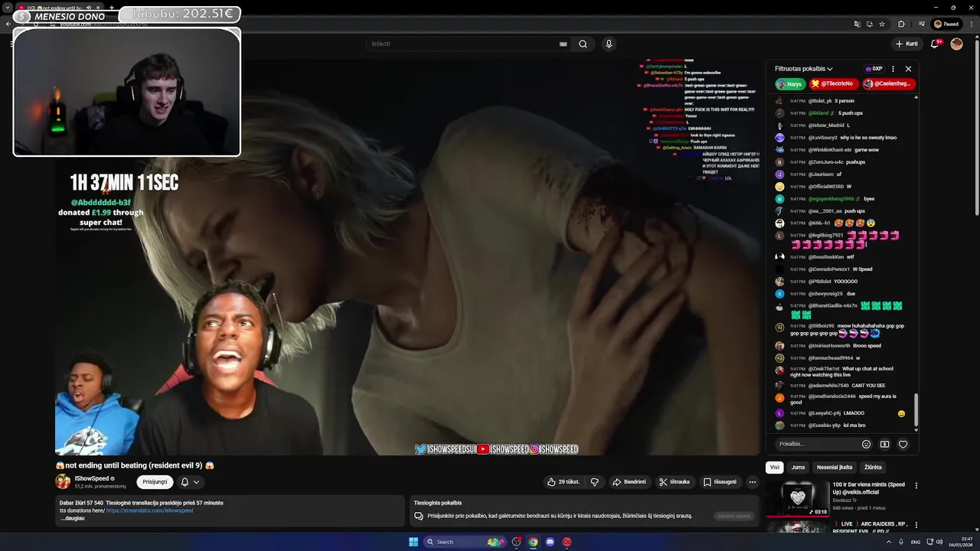Click the Paused profile chip
Image resolution: width=980 pixels, height=551 pixels.
[946, 24]
